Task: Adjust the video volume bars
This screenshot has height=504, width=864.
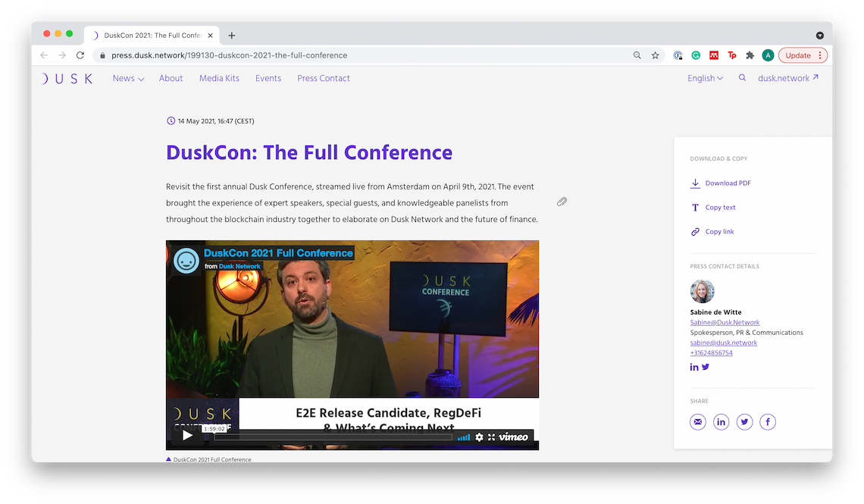Action: (463, 437)
